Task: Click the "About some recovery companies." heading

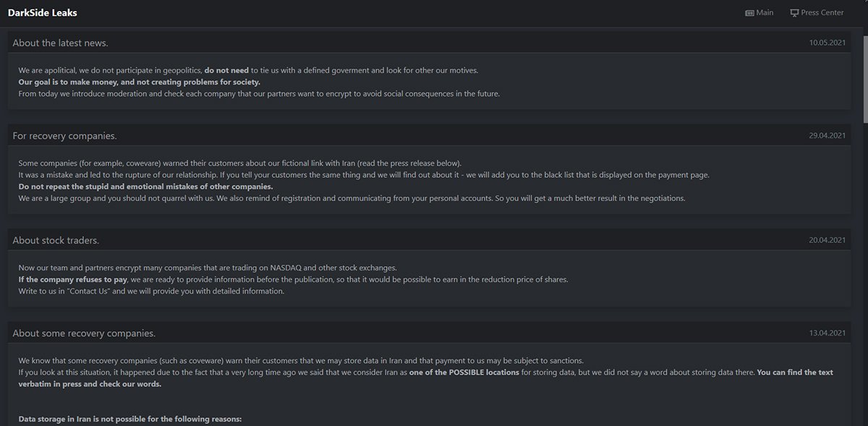Action: pos(84,333)
